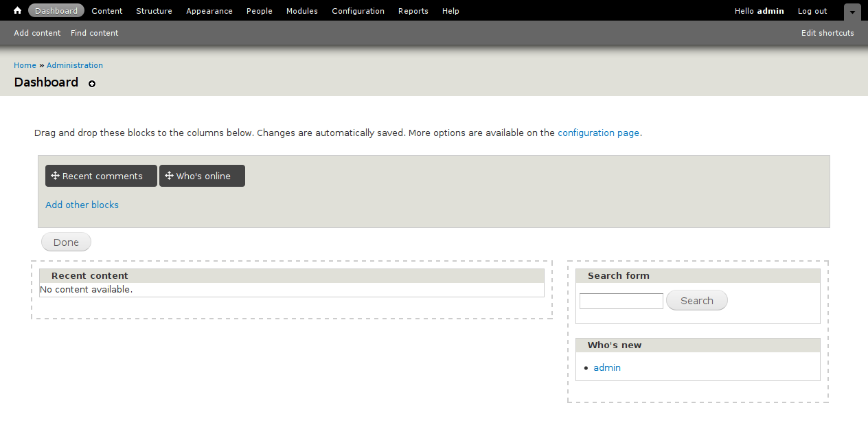Click inside the search text field
Image resolution: width=868 pixels, height=434 pixels.
tap(621, 301)
